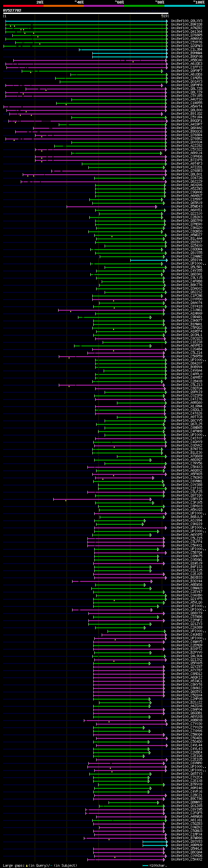Click label UniRef100_Q2QPW3
The width and height of the screenshot is (208, 868).
pos(187,46)
